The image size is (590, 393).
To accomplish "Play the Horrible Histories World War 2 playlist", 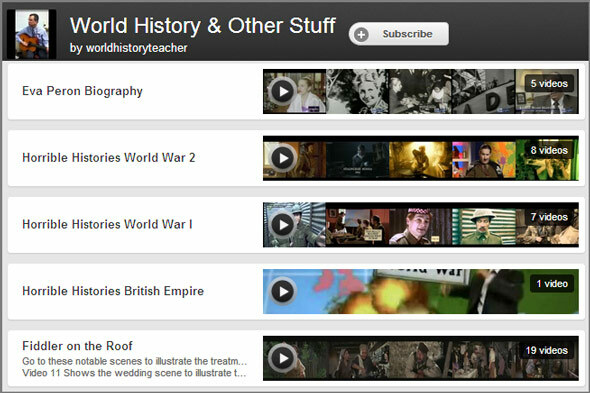I will pyautogui.click(x=283, y=158).
